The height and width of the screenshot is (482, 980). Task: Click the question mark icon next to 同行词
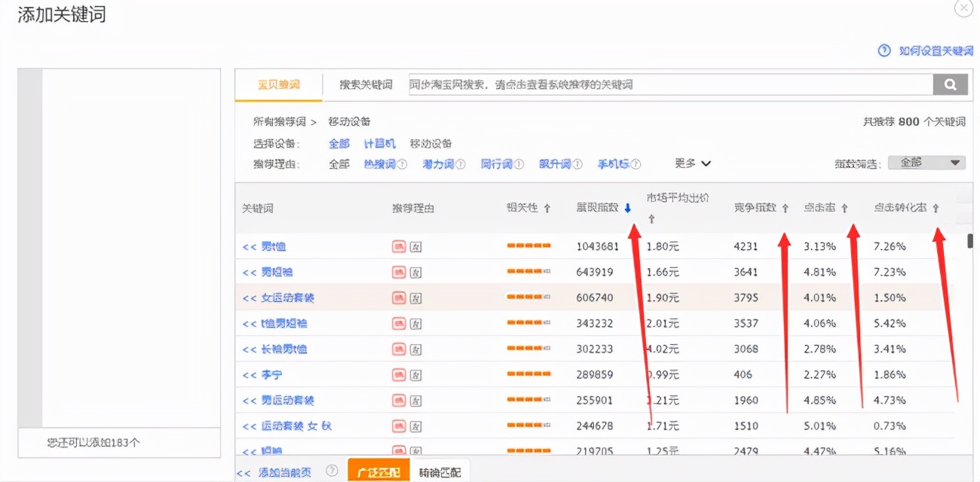pyautogui.click(x=519, y=163)
